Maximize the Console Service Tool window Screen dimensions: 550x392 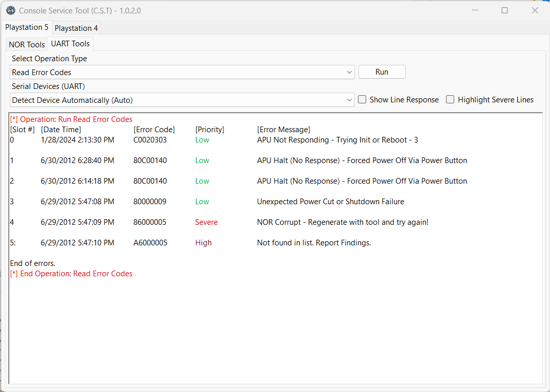(x=505, y=10)
